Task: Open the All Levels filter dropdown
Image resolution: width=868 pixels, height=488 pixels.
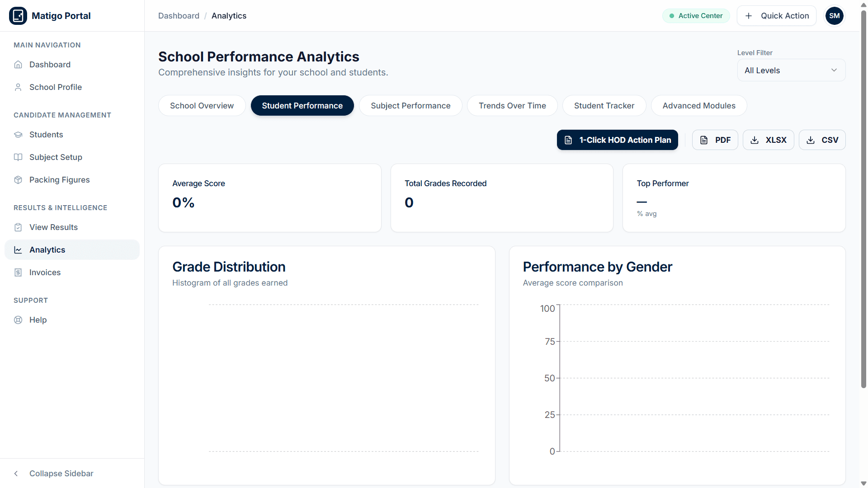Action: click(791, 70)
